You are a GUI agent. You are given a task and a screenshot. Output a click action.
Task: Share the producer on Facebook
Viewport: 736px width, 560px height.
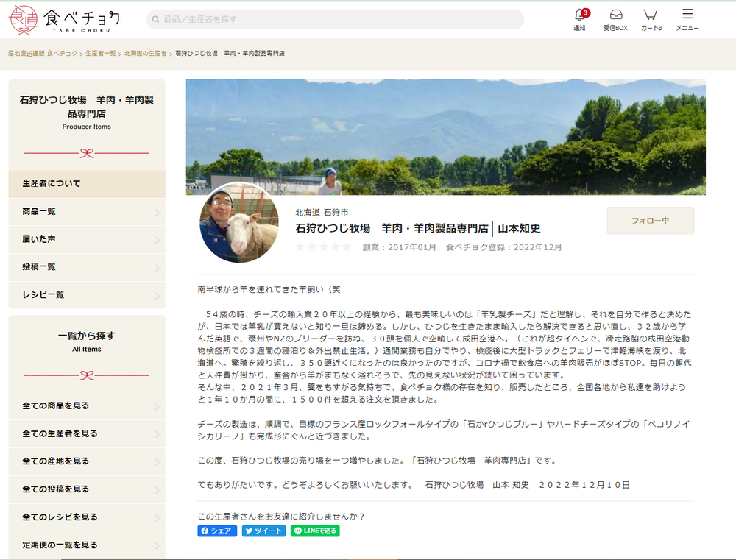(217, 531)
